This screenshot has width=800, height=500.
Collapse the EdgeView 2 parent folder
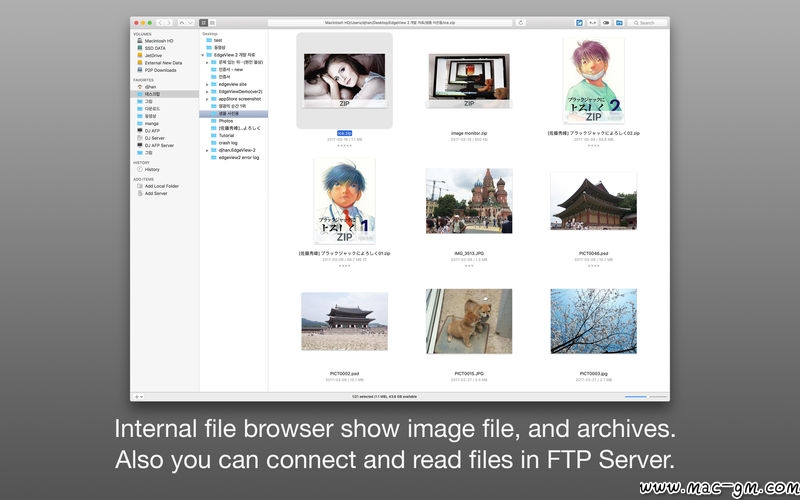pos(203,55)
